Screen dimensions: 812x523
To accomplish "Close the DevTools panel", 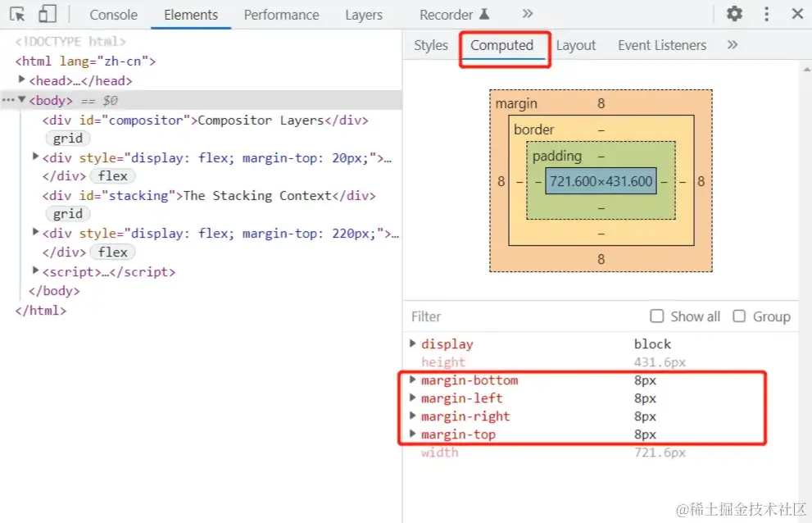I will click(x=797, y=13).
